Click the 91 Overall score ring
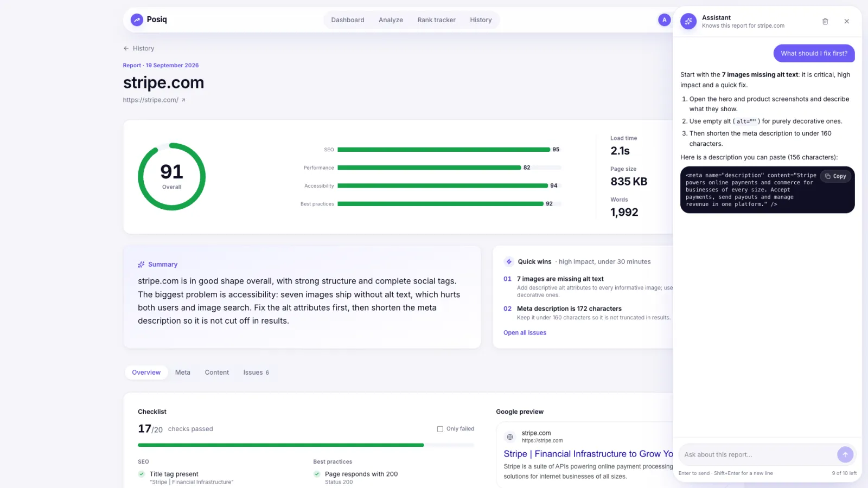 click(x=171, y=177)
